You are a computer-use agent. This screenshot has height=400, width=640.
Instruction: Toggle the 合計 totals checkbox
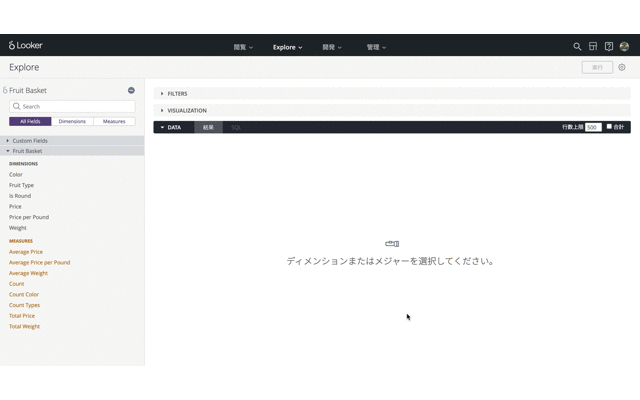point(609,127)
